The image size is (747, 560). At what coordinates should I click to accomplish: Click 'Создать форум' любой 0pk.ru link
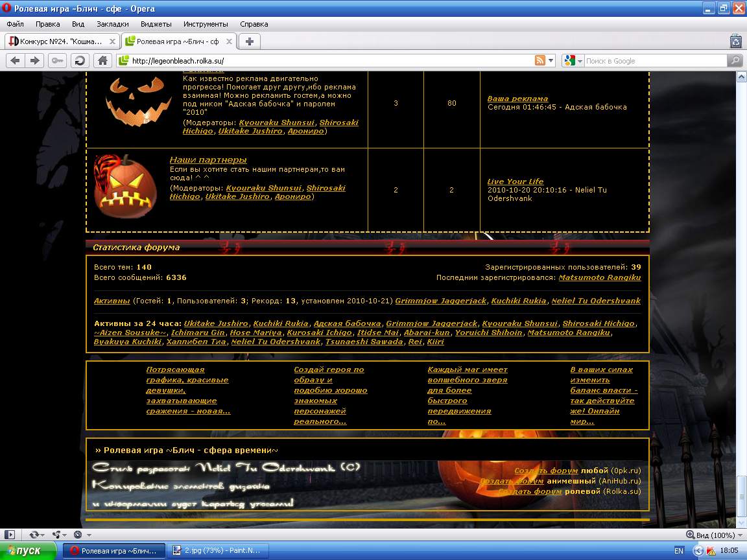[x=546, y=471]
